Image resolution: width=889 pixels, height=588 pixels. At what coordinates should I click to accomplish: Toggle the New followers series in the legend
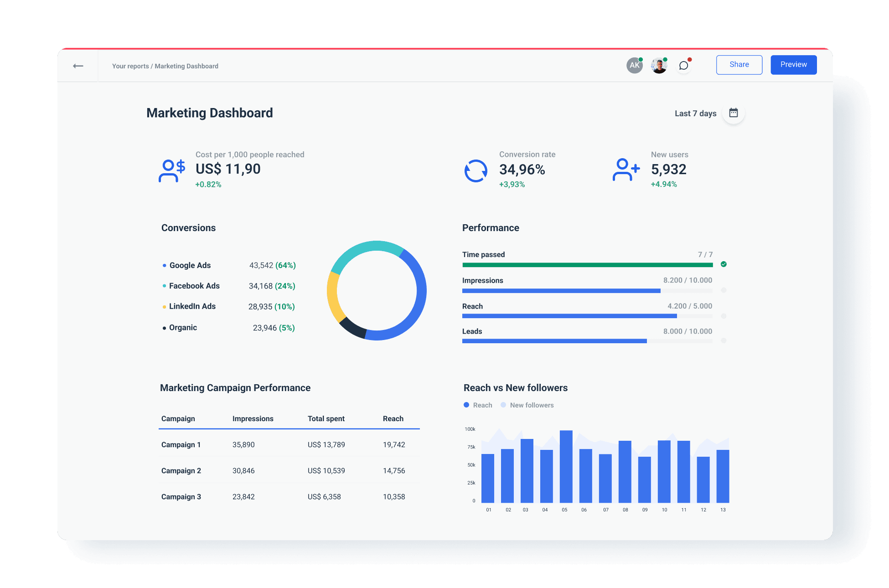[x=527, y=405]
